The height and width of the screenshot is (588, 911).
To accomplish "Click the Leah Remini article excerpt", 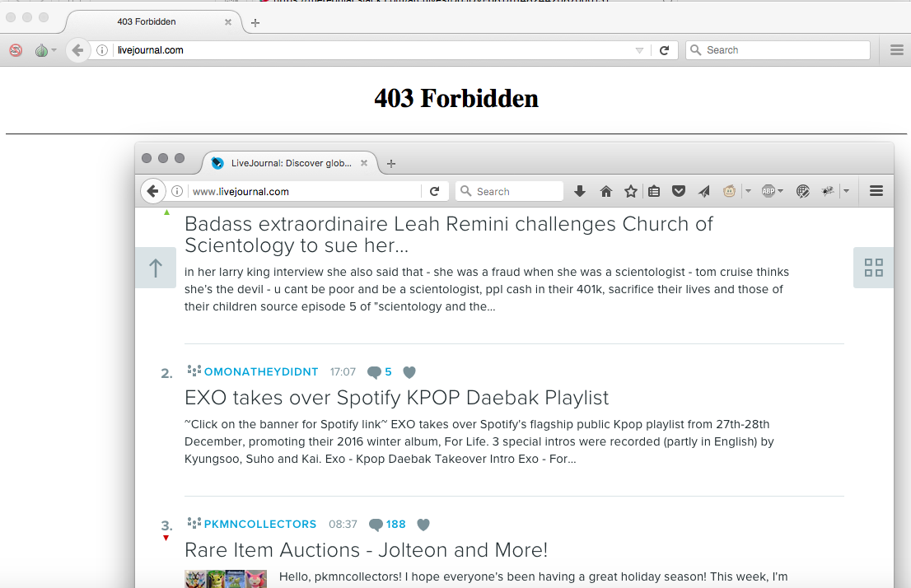I will click(487, 289).
